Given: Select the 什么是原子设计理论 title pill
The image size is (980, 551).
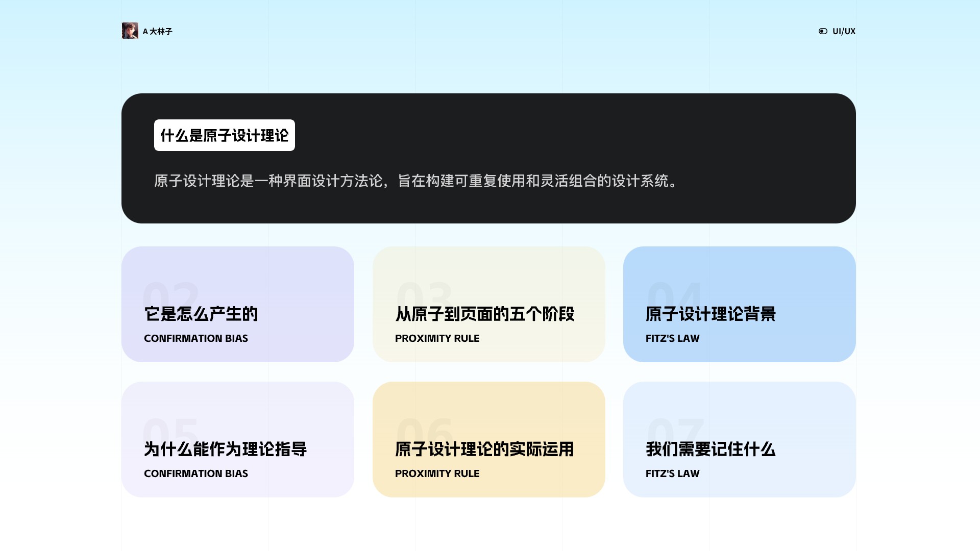Looking at the screenshot, I should point(225,135).
